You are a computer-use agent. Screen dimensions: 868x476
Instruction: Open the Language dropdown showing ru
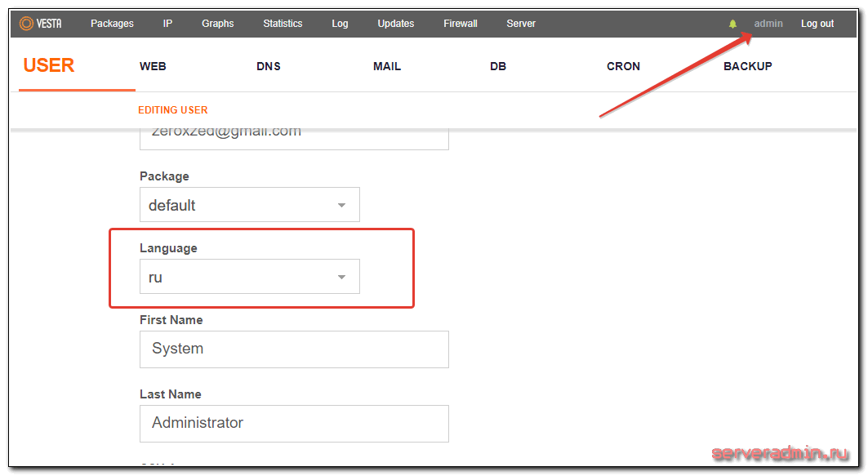(250, 277)
